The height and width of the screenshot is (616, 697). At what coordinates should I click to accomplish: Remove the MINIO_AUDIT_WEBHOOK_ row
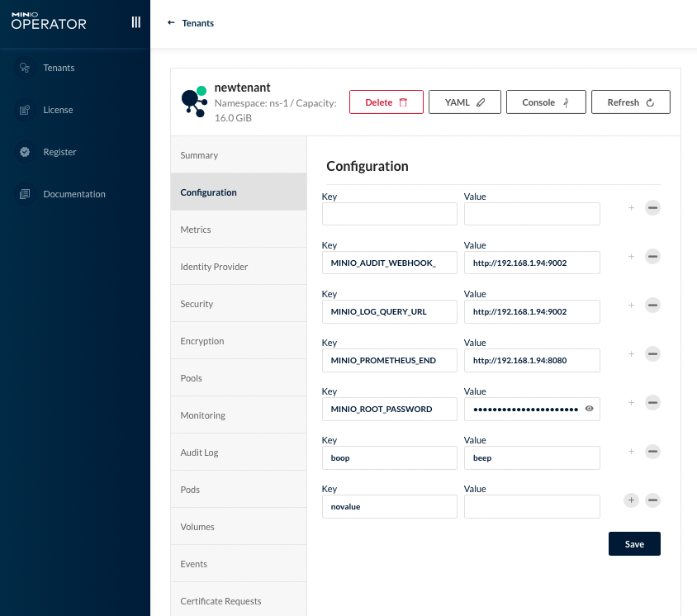click(x=652, y=257)
